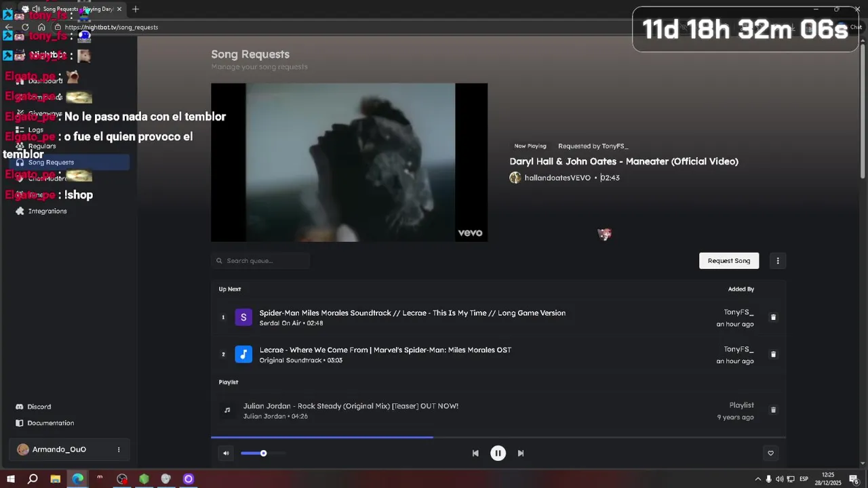Show hidden system tray icons
868x488 pixels.
tap(757, 479)
